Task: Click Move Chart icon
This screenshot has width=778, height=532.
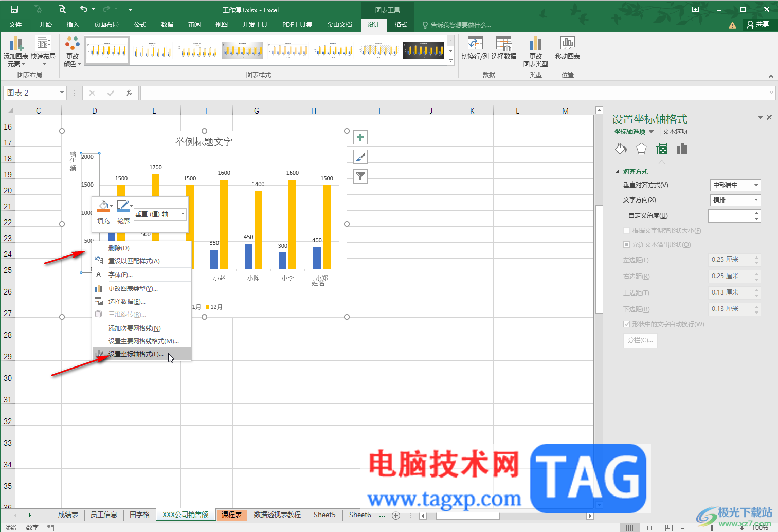Action: (x=568, y=48)
